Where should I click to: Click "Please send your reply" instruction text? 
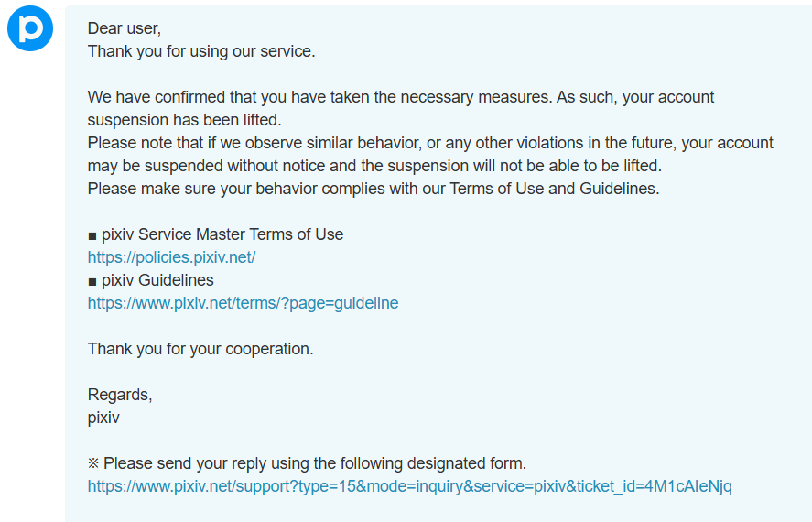coord(315,463)
